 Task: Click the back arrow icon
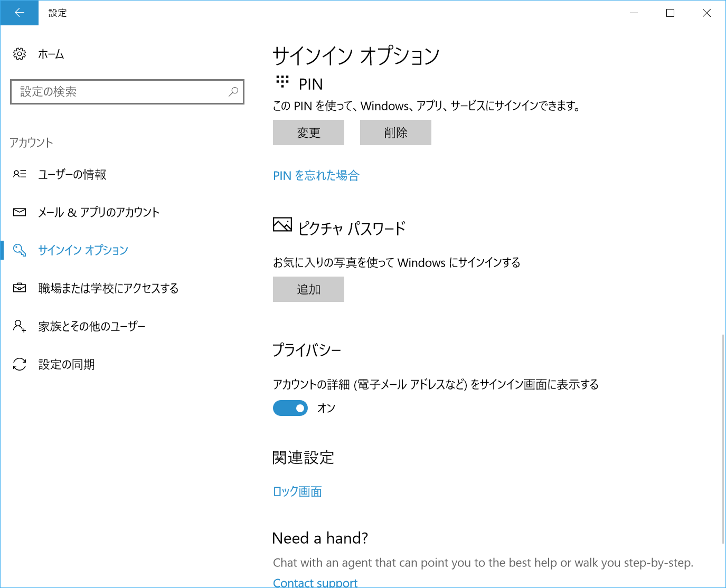19,13
